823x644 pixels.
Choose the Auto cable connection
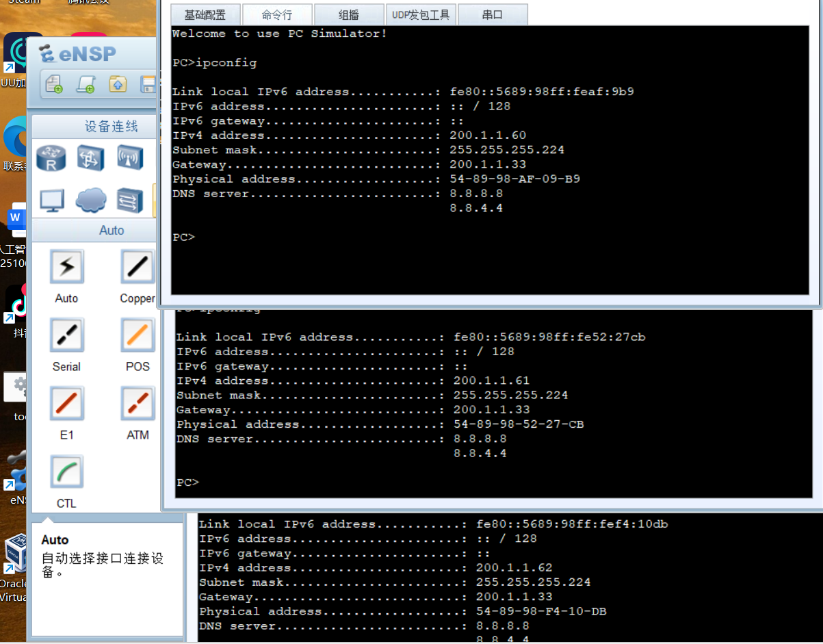click(66, 267)
